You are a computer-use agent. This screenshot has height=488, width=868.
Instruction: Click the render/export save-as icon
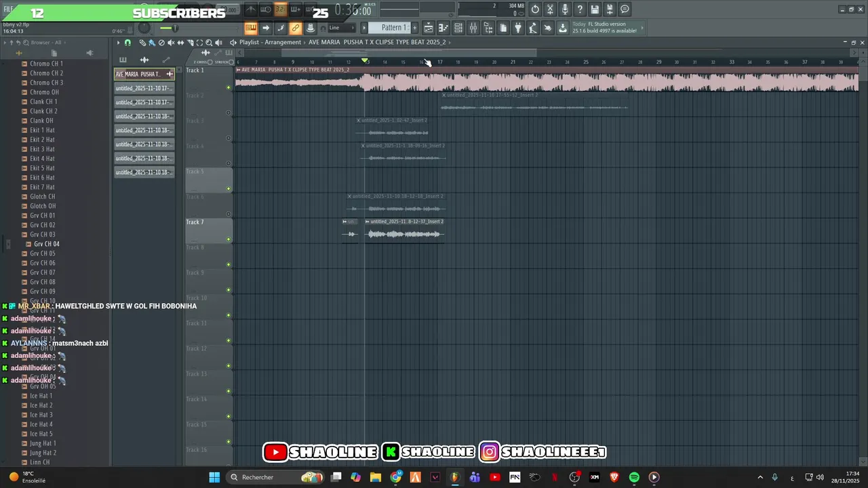pyautogui.click(x=610, y=9)
